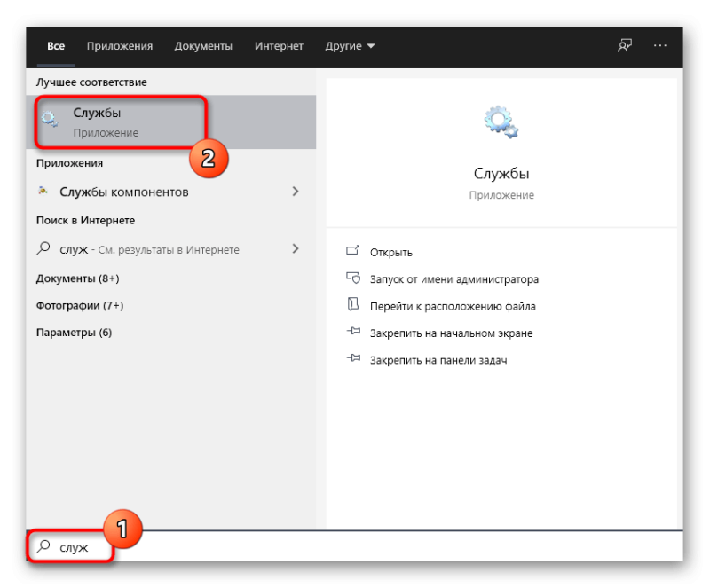Expand the arrow for the web result 'служ'
The width and height of the screenshot is (710, 588).
296,248
